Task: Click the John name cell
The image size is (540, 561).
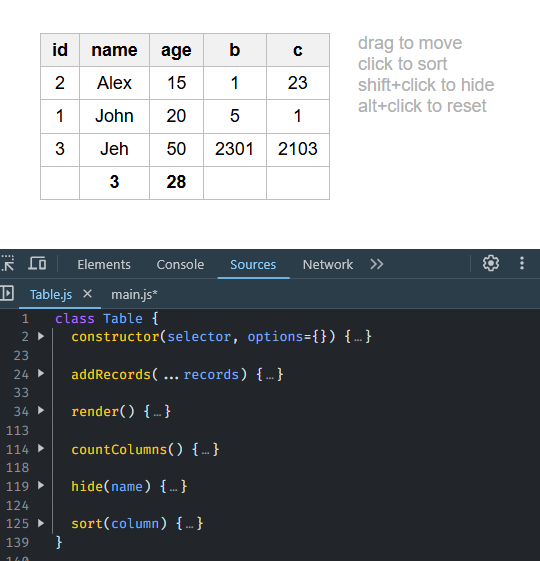Action: [x=114, y=116]
